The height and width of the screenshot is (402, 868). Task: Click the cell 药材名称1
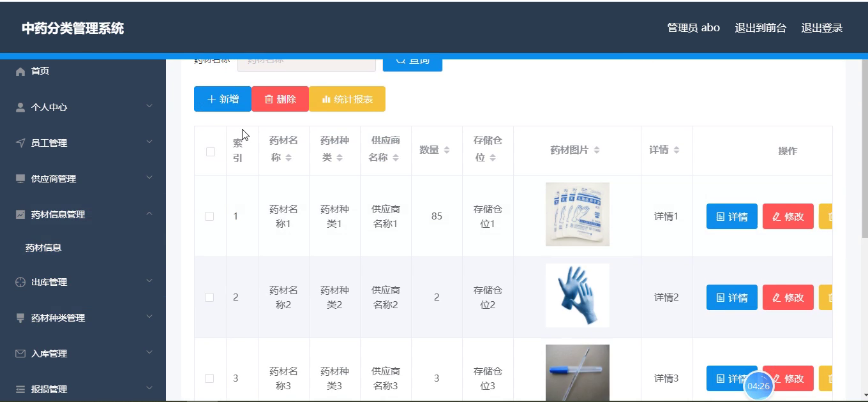(x=283, y=216)
